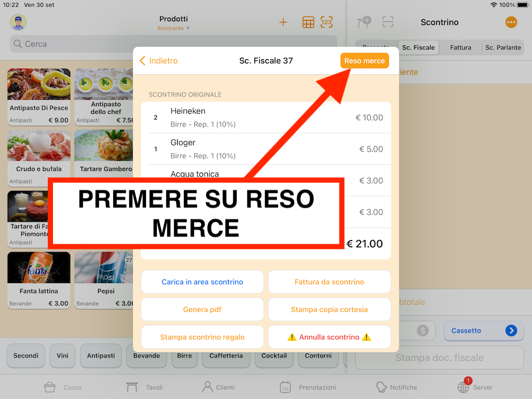532x399 pixels.
Task: Switch to grid table view icon
Action: tap(308, 22)
